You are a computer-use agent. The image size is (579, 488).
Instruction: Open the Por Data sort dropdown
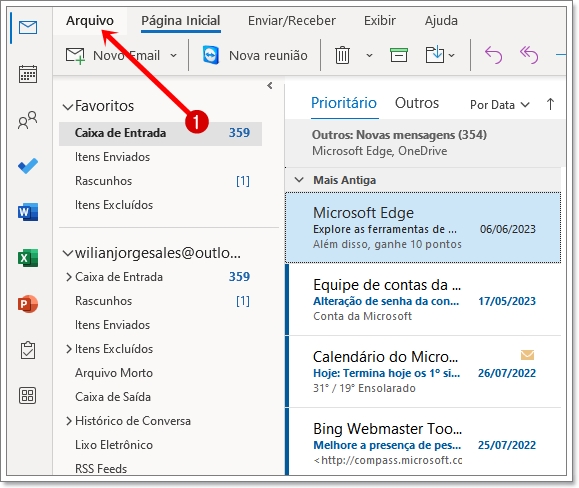[500, 105]
